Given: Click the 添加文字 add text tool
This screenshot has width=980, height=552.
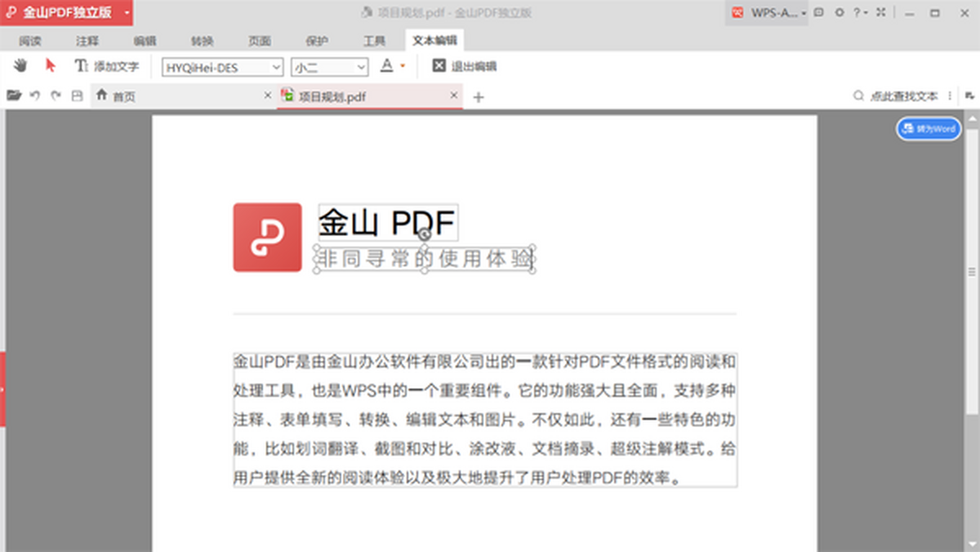Looking at the screenshot, I should 107,67.
